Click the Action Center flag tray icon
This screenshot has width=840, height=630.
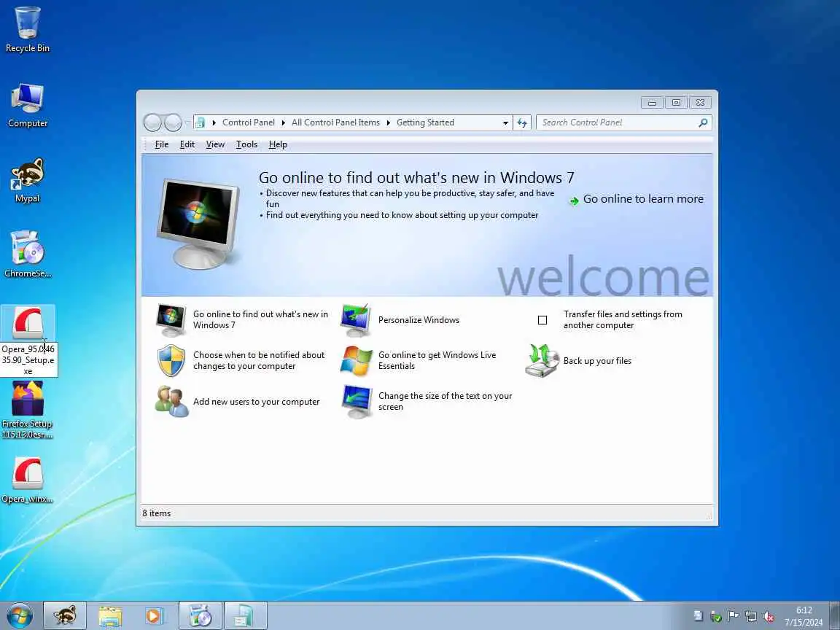(x=733, y=616)
